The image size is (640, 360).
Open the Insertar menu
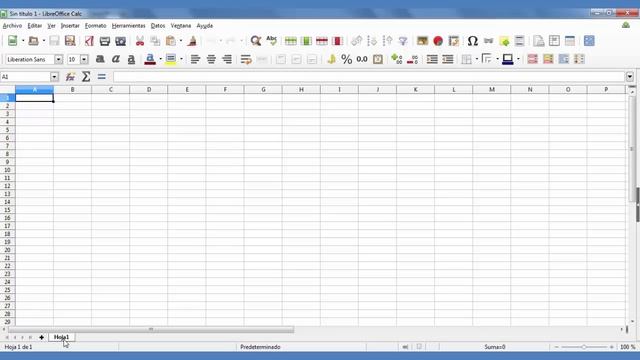70,26
